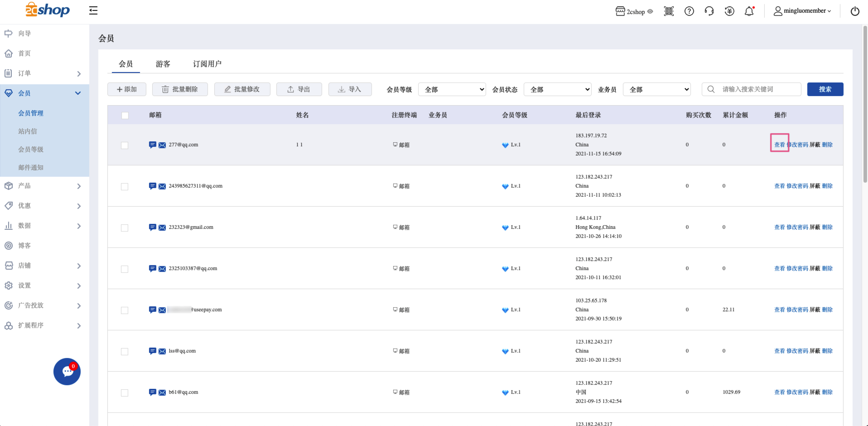
Task: Open 站内信 in the sidebar submenu
Action: coord(27,131)
